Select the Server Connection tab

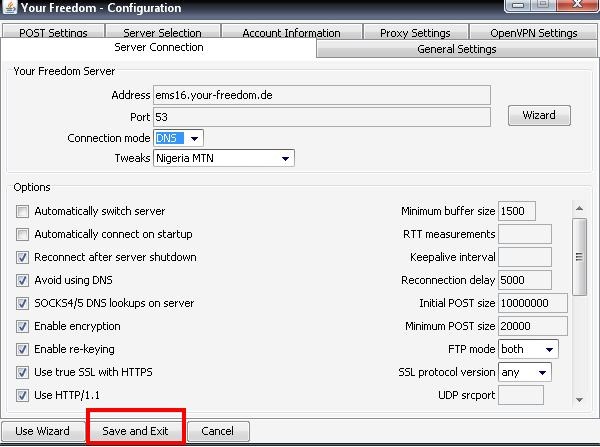(159, 47)
